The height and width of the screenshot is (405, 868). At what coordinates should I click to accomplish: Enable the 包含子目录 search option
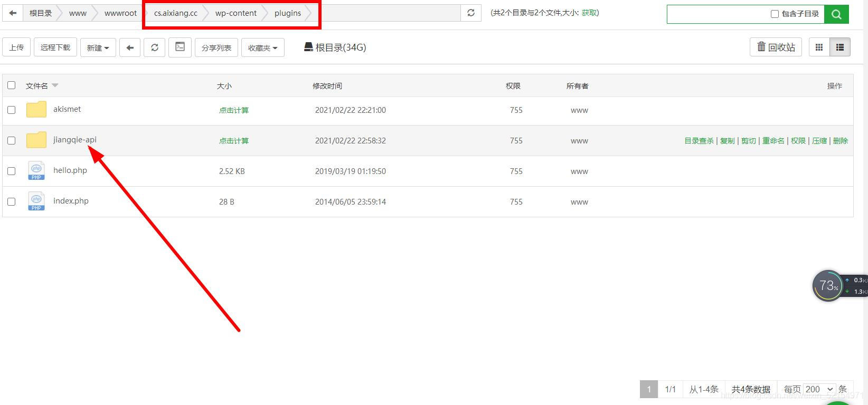click(x=775, y=14)
